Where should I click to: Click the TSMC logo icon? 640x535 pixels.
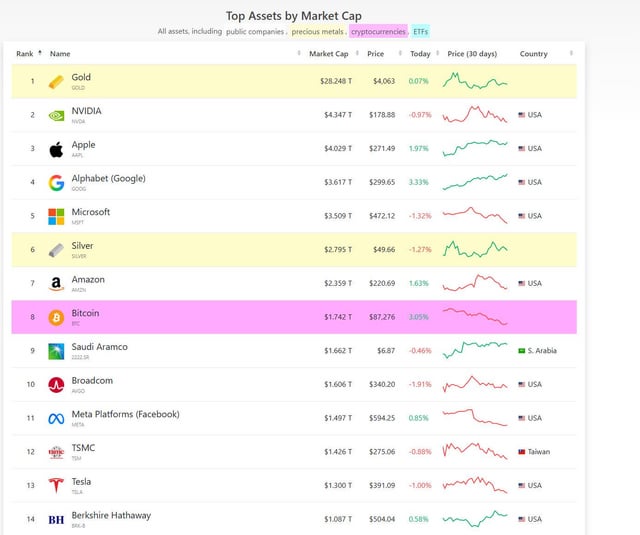click(56, 452)
